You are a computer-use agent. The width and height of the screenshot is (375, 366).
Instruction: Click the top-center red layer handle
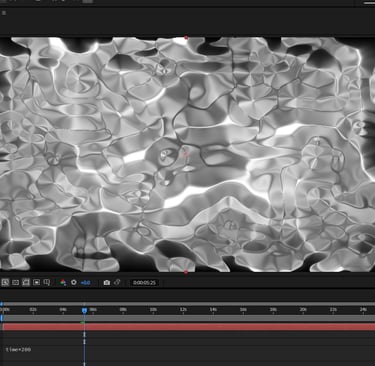click(x=186, y=38)
